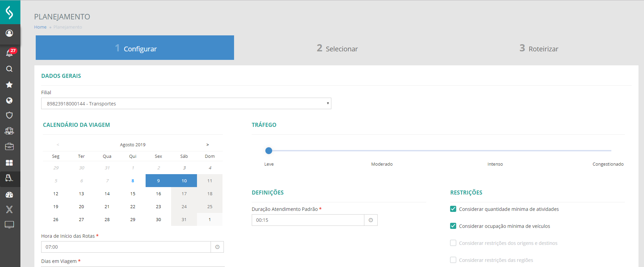Click the teal app logo in the sidebar
The width and height of the screenshot is (644, 267).
(10, 12)
